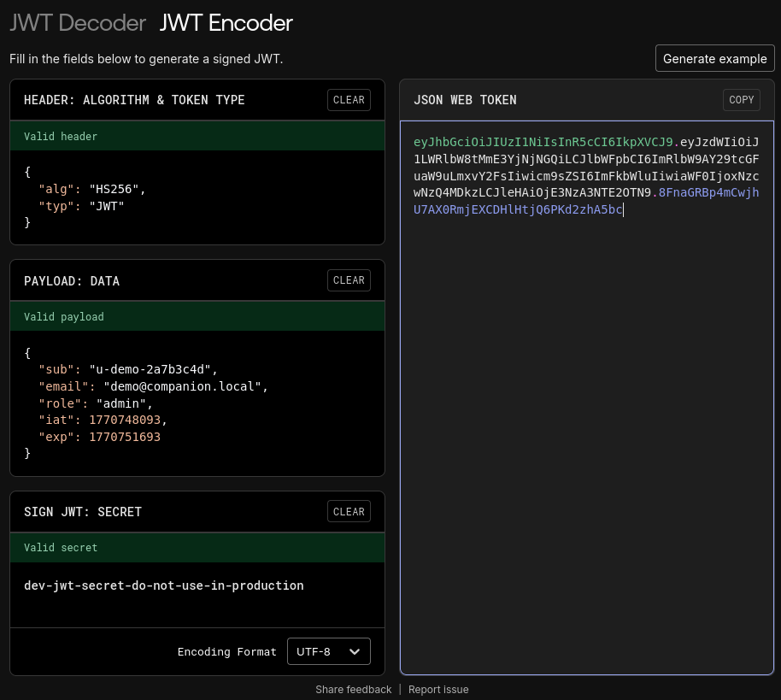Clear the payload data section
This screenshot has width=781, height=700.
pyautogui.click(x=349, y=280)
